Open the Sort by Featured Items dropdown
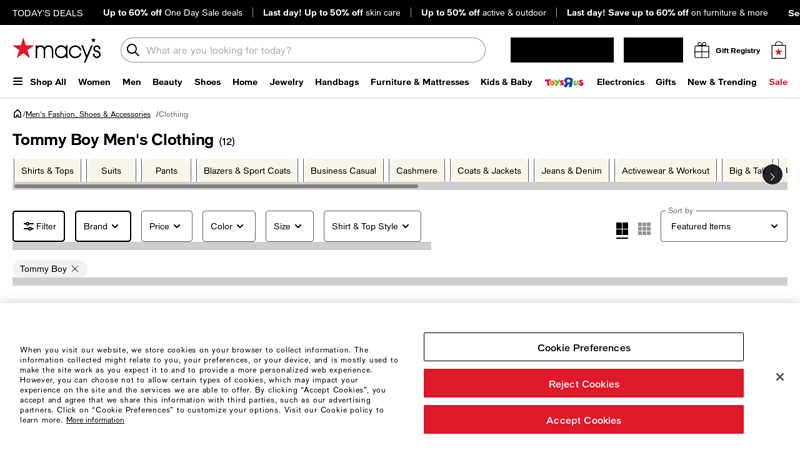 click(x=723, y=226)
